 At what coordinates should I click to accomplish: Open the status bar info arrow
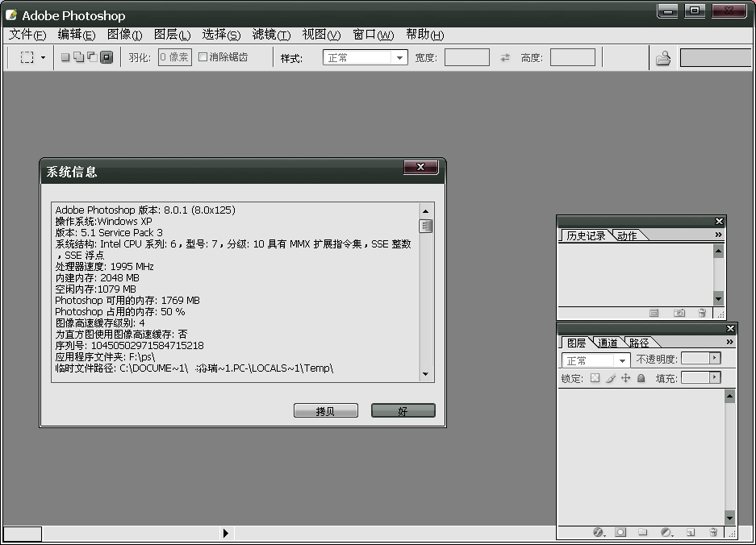pyautogui.click(x=226, y=533)
